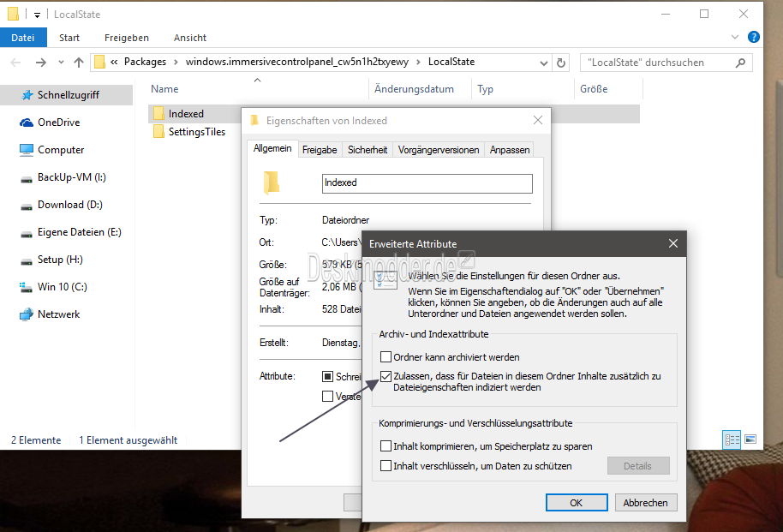Click the SettingsTiles folder icon

(x=158, y=131)
